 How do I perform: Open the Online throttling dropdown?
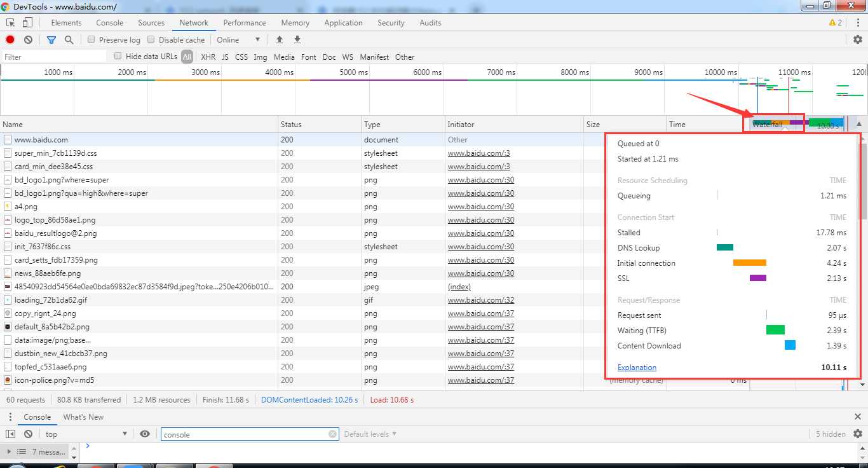coord(238,39)
